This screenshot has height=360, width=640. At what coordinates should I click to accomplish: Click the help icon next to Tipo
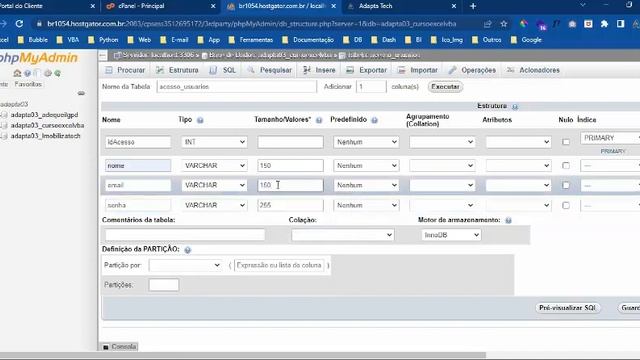pyautogui.click(x=200, y=120)
